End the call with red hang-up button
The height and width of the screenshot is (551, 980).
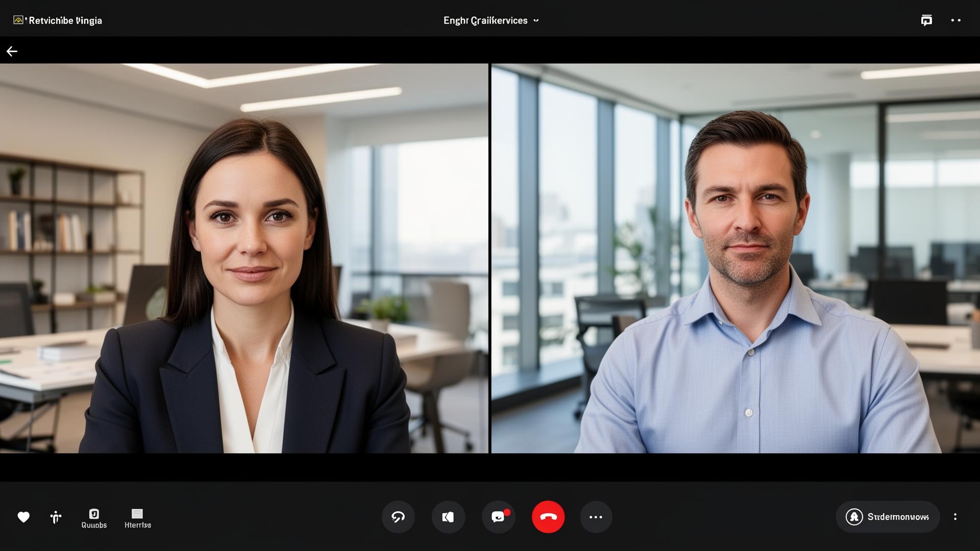pos(548,517)
